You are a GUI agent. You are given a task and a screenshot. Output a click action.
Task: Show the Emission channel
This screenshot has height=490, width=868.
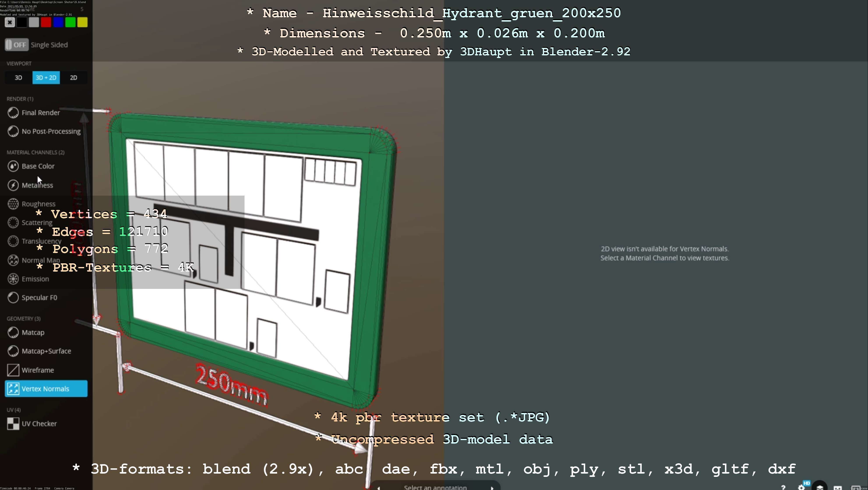tap(35, 279)
